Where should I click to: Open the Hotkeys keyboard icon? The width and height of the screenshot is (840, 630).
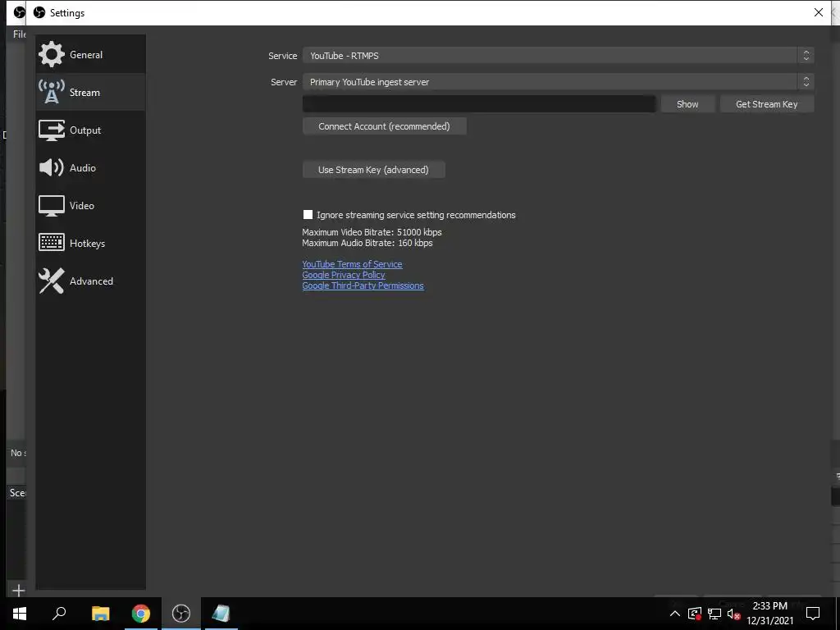[x=52, y=243]
